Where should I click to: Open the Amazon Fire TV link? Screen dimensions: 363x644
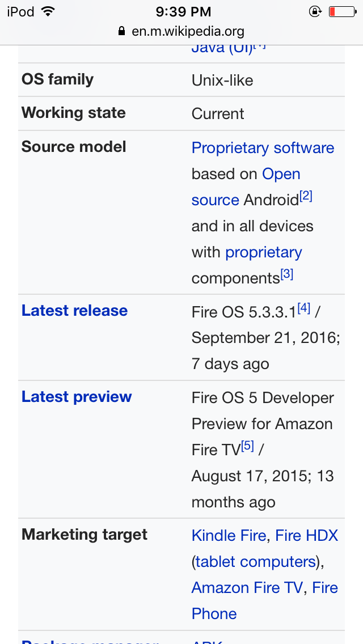247,588
